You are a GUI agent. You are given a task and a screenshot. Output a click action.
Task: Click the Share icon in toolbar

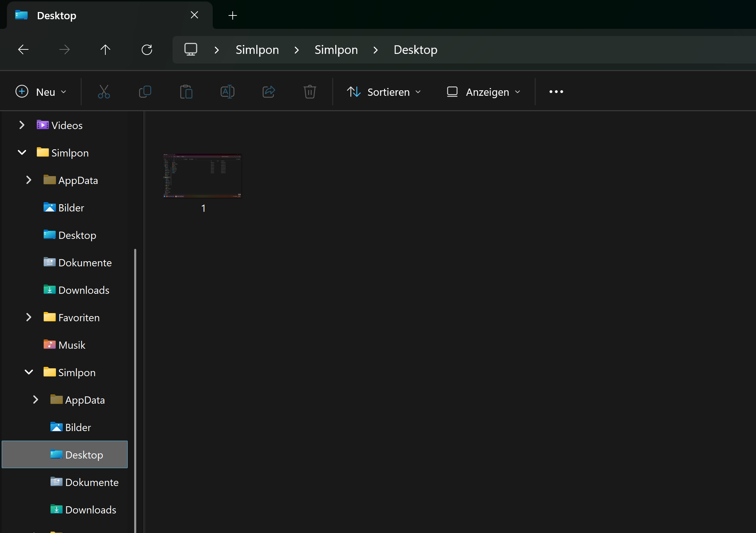(269, 92)
